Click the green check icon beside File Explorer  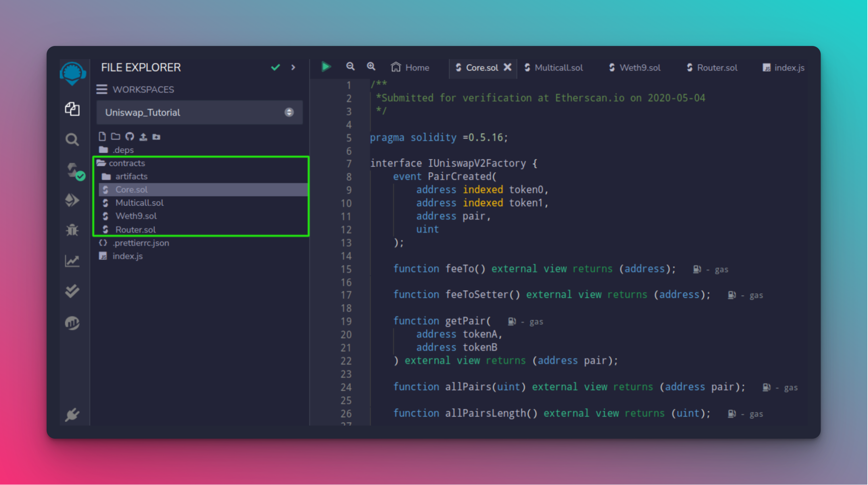point(276,67)
